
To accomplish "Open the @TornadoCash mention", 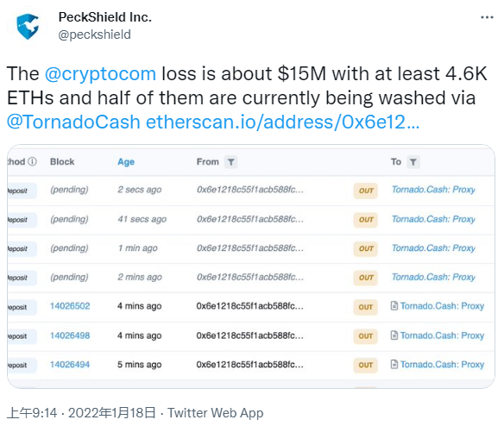I will click(73, 122).
